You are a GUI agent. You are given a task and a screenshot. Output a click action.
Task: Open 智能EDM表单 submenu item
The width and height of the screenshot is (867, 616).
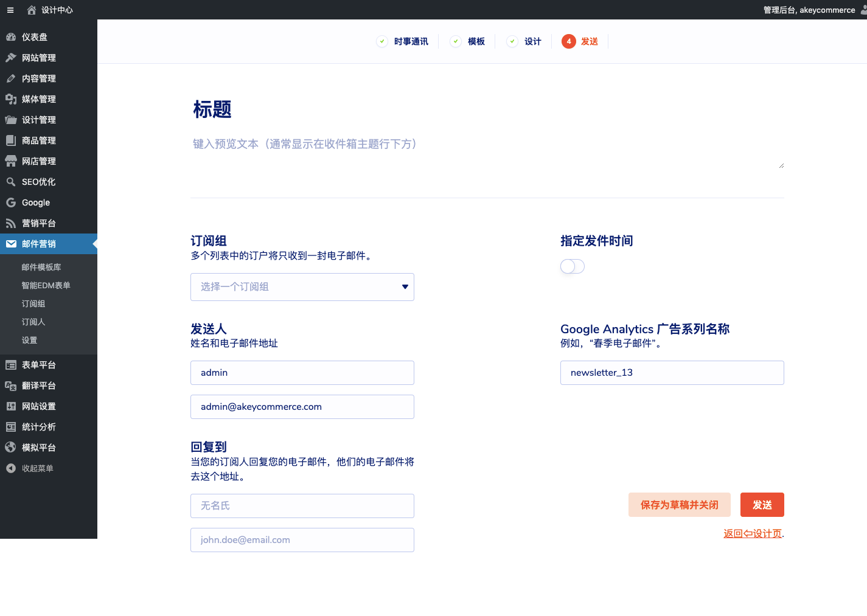point(46,285)
